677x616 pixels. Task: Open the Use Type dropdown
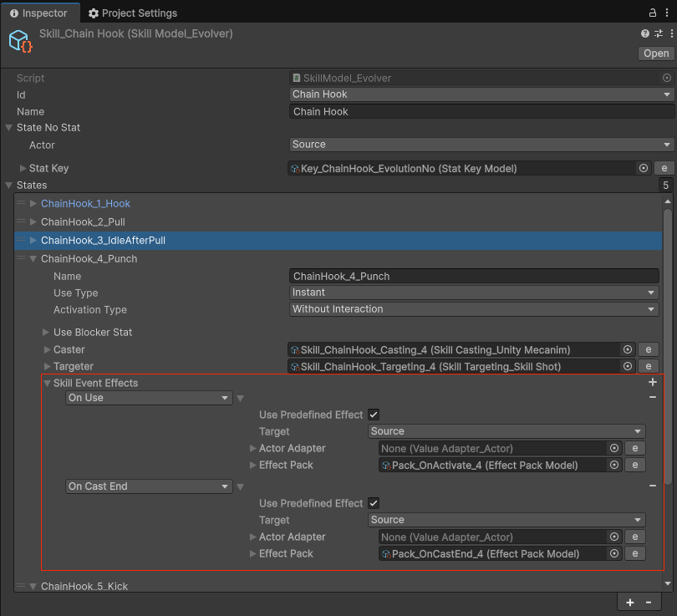coord(474,293)
